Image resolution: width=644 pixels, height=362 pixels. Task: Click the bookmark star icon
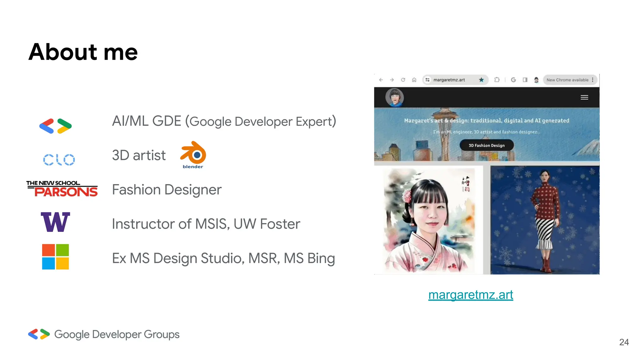(x=481, y=80)
